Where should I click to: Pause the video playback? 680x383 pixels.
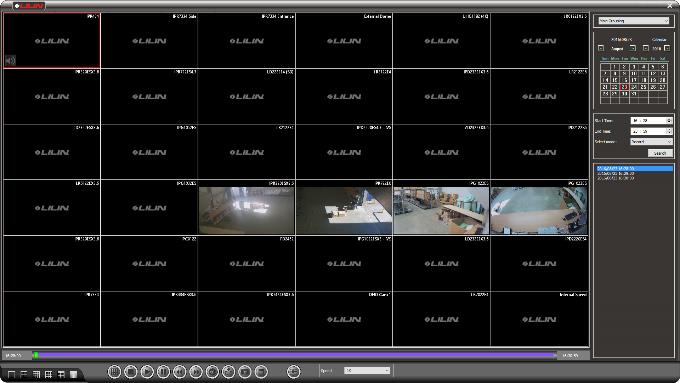tap(163, 372)
